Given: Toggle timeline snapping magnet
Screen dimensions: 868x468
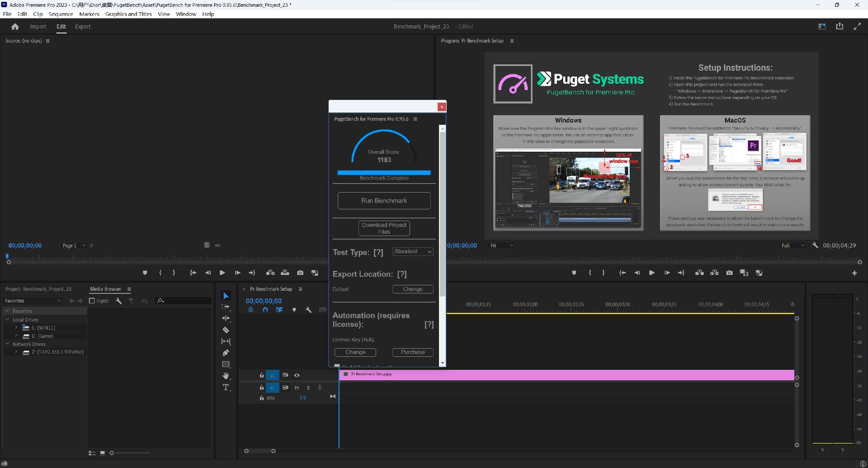Looking at the screenshot, I should pyautogui.click(x=265, y=310).
